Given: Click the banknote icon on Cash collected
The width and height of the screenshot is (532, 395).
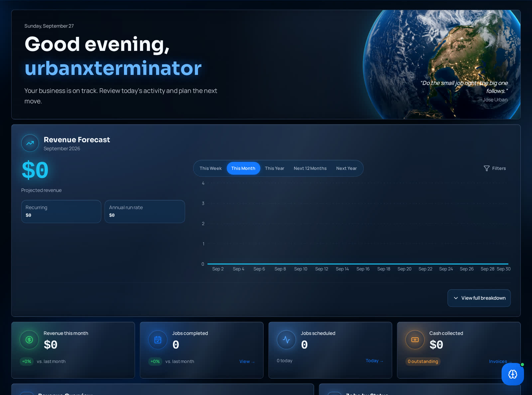Looking at the screenshot, I should [415, 339].
